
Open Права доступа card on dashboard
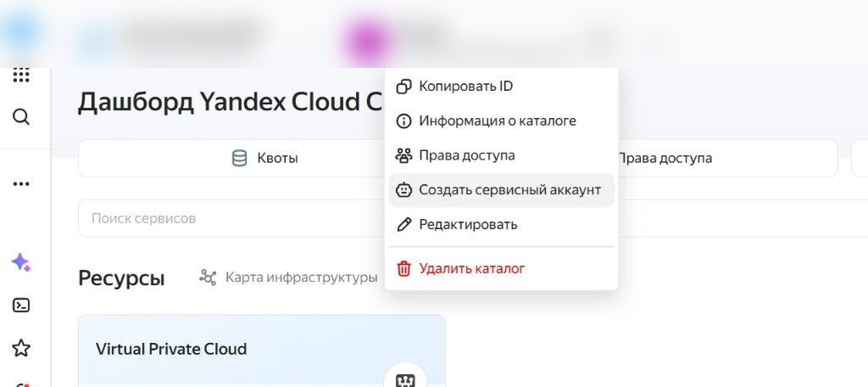click(727, 159)
